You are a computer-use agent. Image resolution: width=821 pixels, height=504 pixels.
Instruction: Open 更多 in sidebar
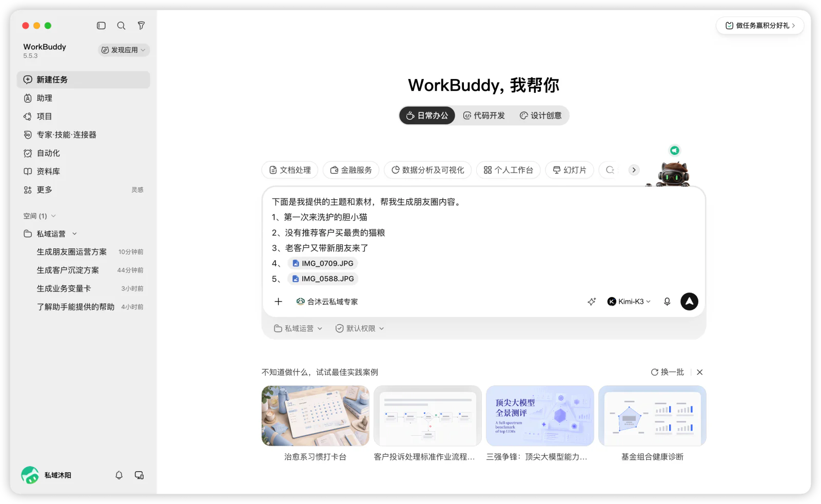pyautogui.click(x=44, y=190)
